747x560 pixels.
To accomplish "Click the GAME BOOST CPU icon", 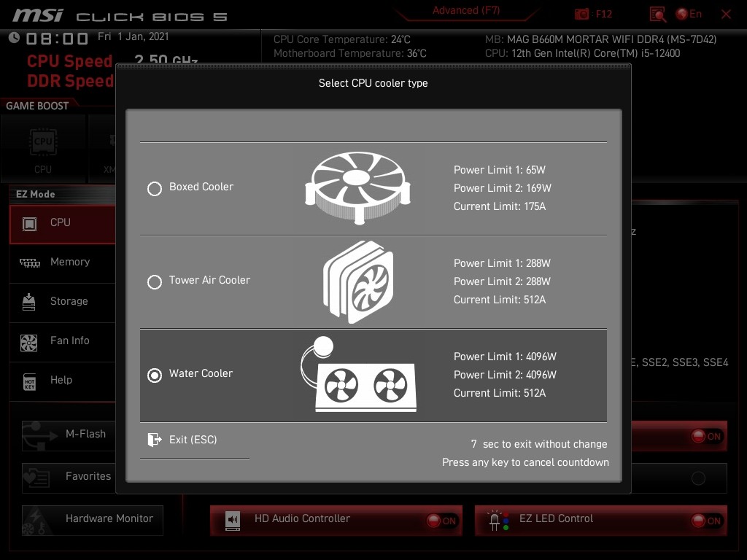I will tap(43, 142).
